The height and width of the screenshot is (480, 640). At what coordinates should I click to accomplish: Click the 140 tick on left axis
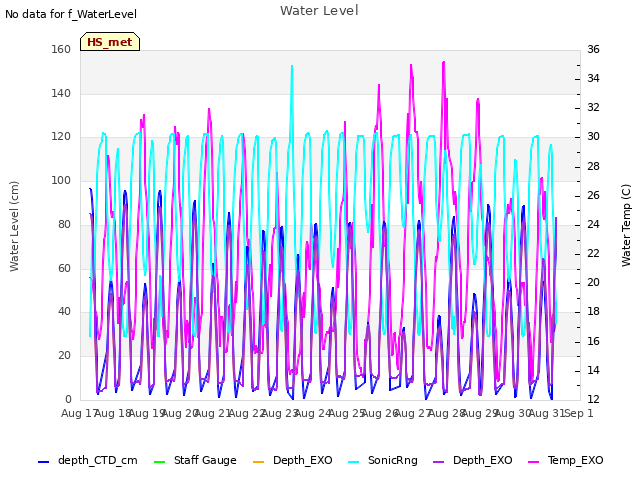click(x=61, y=93)
